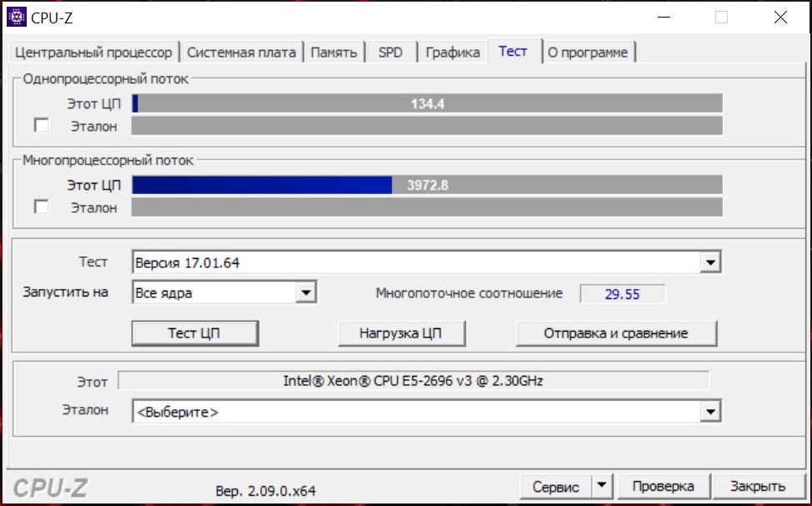Viewport: 812px width, 506px height.
Task: Open the О программе tab
Action: (588, 53)
